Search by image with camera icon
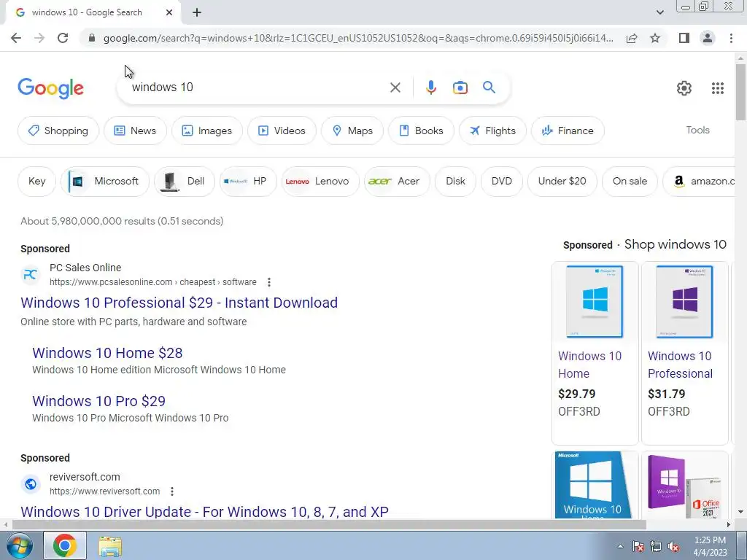 tap(460, 87)
